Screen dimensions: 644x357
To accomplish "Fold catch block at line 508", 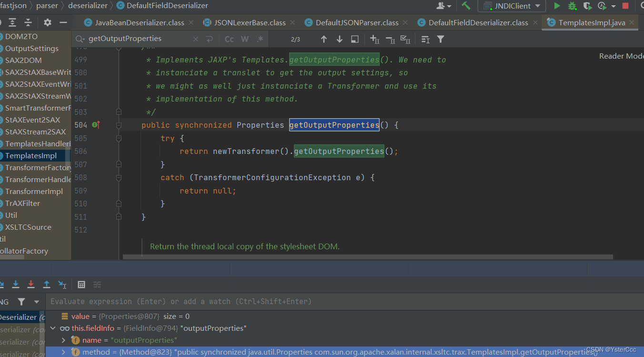I will pyautogui.click(x=119, y=177).
